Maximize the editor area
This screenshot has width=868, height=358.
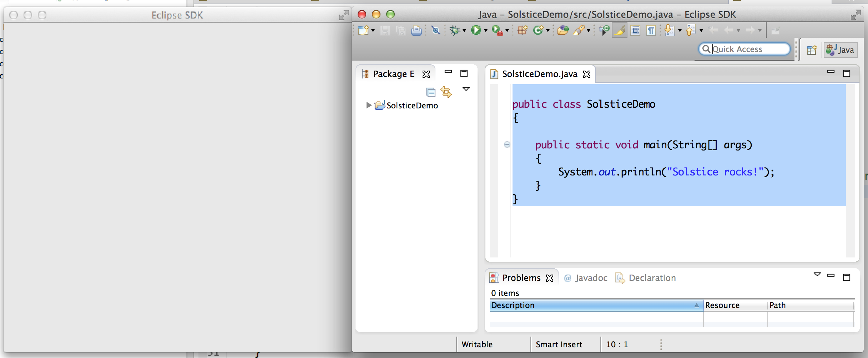point(847,73)
